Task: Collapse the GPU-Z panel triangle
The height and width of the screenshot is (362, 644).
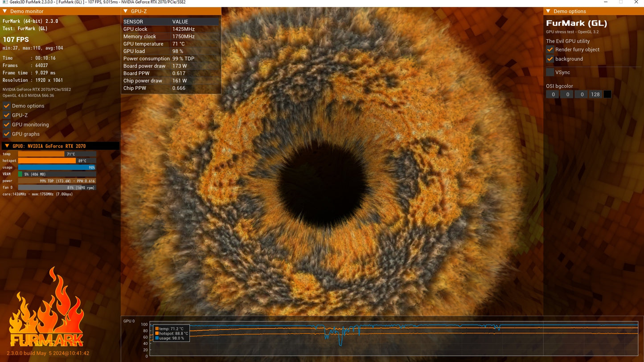Action: 125,11
